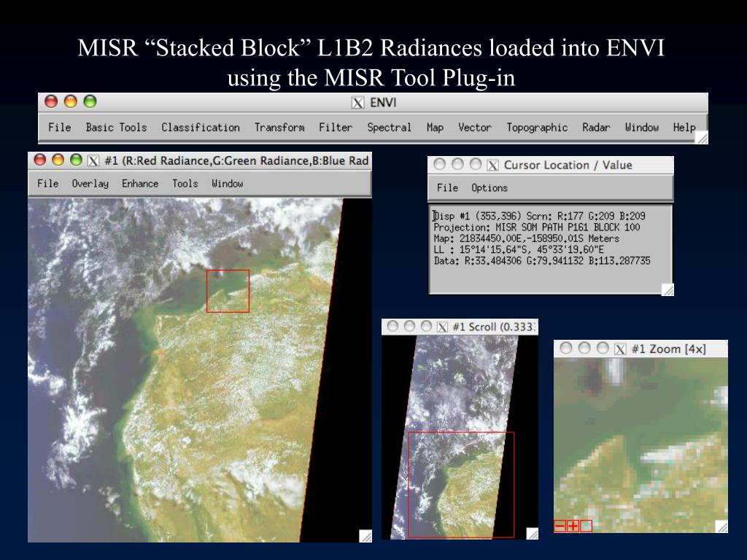Click the red region box in Scroll window
Viewport: 747px width, 560px height.
coord(460,484)
